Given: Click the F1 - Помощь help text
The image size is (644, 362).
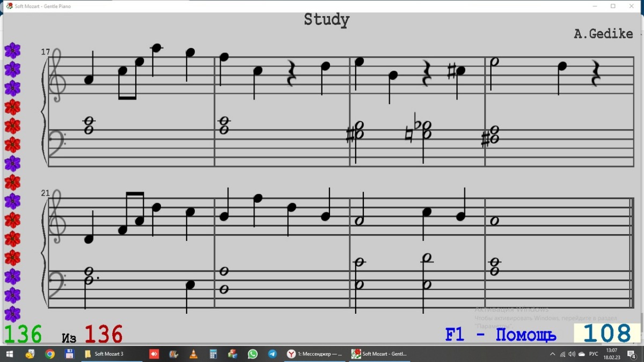Looking at the screenshot, I should (500, 335).
